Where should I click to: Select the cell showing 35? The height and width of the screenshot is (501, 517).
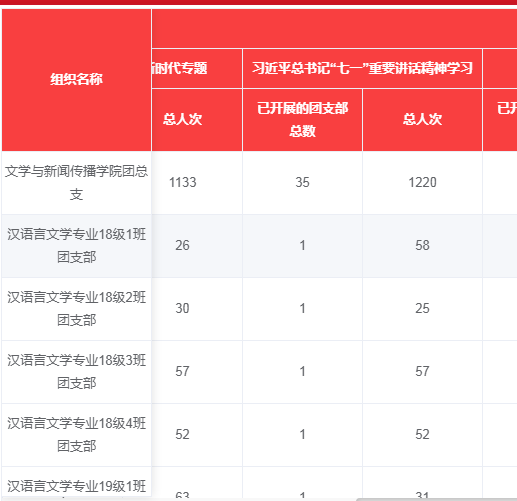coord(302,183)
